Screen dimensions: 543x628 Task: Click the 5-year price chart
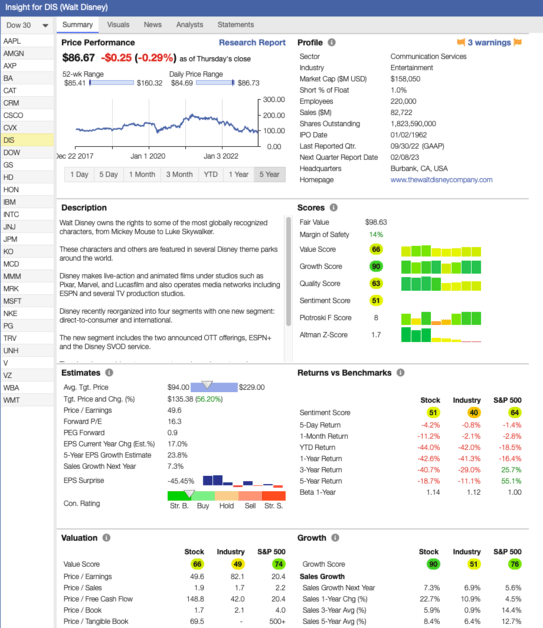click(x=167, y=123)
